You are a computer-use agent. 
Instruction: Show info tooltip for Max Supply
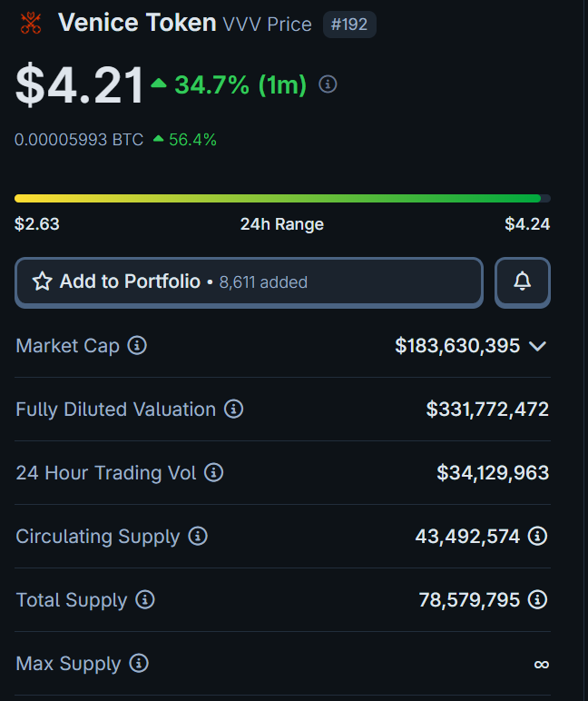click(x=139, y=664)
